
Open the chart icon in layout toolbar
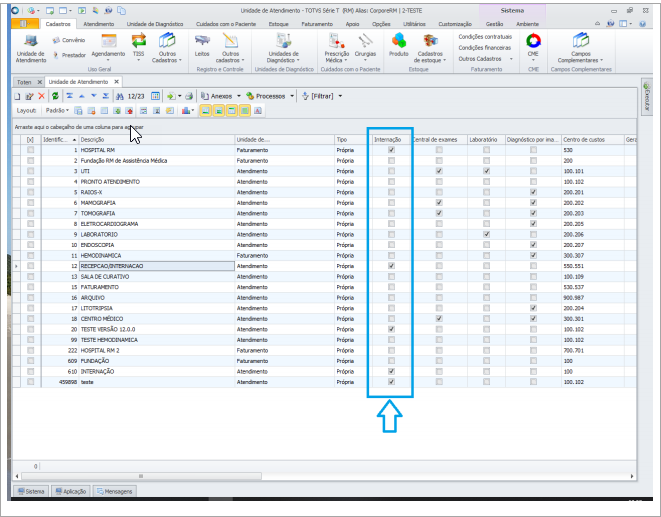(x=186, y=110)
